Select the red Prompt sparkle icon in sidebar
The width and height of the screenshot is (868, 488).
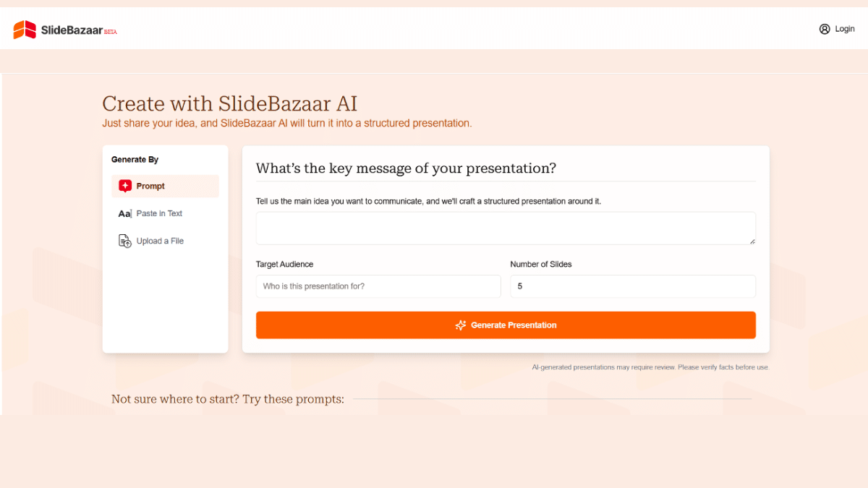(124, 186)
